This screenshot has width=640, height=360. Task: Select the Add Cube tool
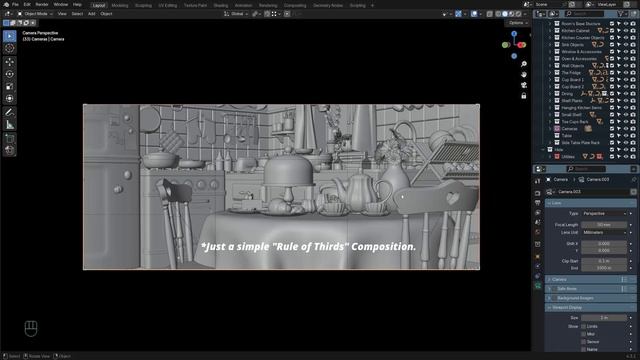10,138
